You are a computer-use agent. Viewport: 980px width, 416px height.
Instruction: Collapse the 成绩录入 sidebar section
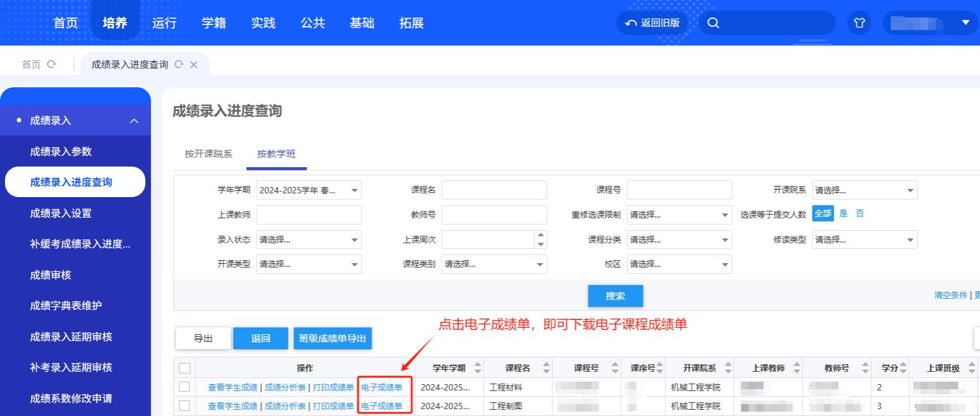tap(134, 120)
